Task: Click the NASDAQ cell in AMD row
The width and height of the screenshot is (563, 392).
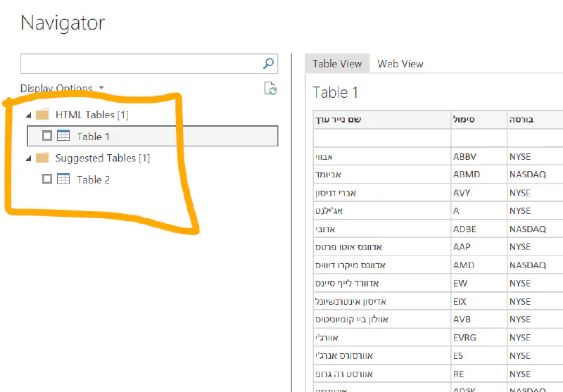Action: point(535,265)
